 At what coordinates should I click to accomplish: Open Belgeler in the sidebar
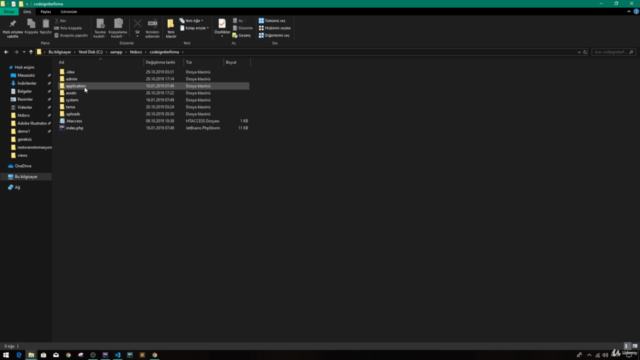tap(24, 91)
